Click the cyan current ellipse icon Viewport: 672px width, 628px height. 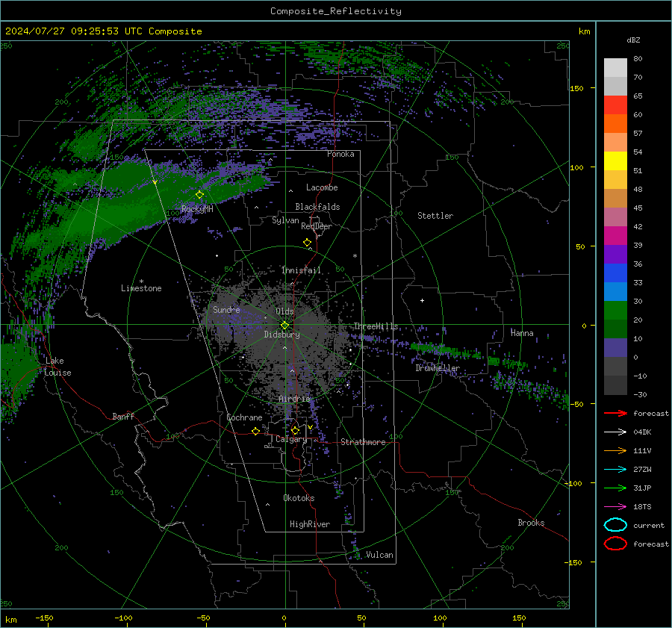615,525
